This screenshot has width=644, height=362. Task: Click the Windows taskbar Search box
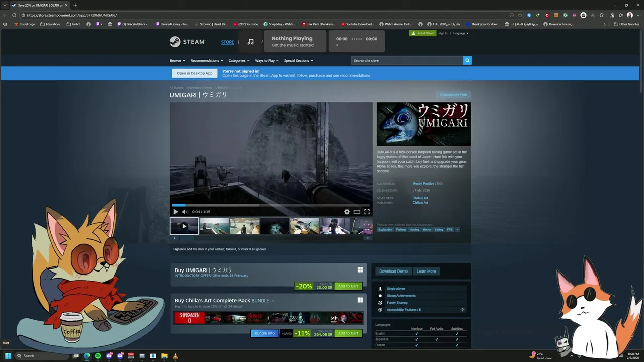coord(42,356)
